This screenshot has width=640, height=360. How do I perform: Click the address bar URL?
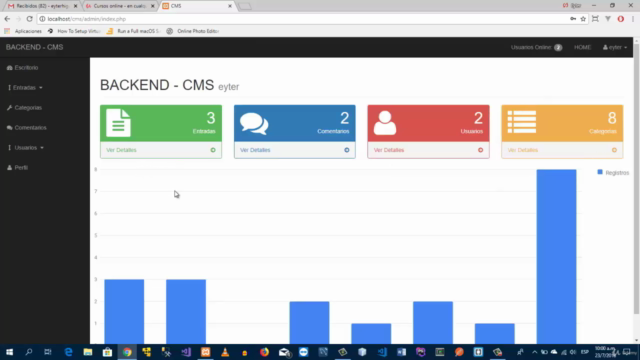click(87, 19)
